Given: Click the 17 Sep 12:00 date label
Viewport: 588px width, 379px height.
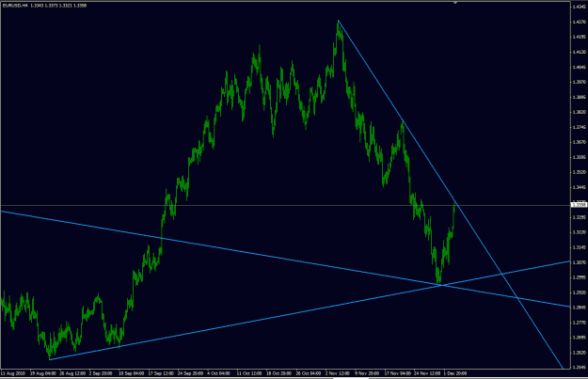Looking at the screenshot, I should (x=161, y=373).
